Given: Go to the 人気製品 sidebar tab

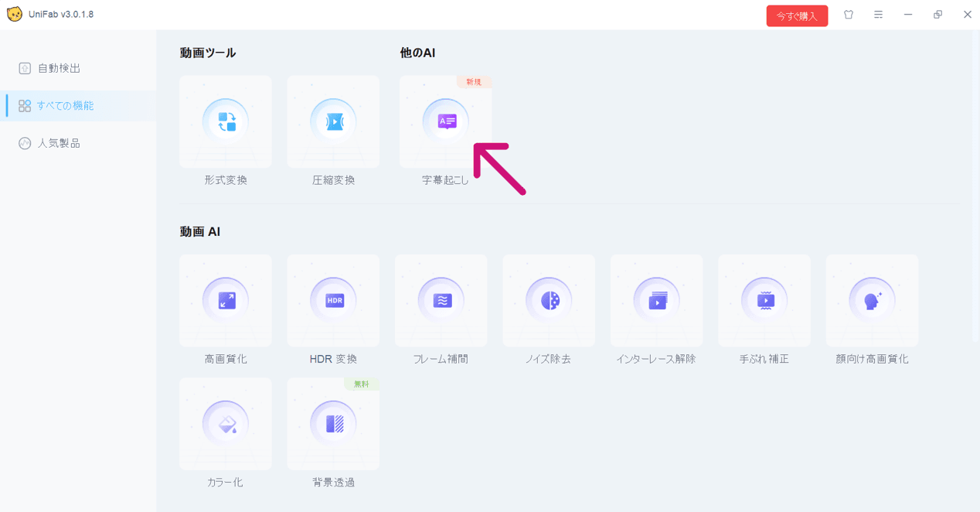Looking at the screenshot, I should pyautogui.click(x=59, y=143).
